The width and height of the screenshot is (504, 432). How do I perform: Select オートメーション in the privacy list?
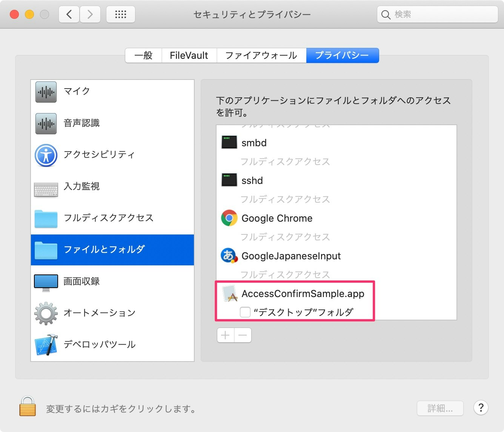pos(112,313)
